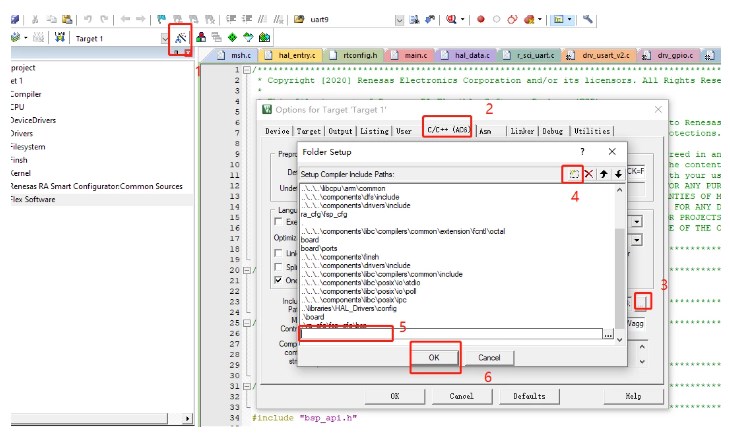Toggle the 'Exe' checkbox in Language group
The height and width of the screenshot is (437, 730).
[278, 222]
